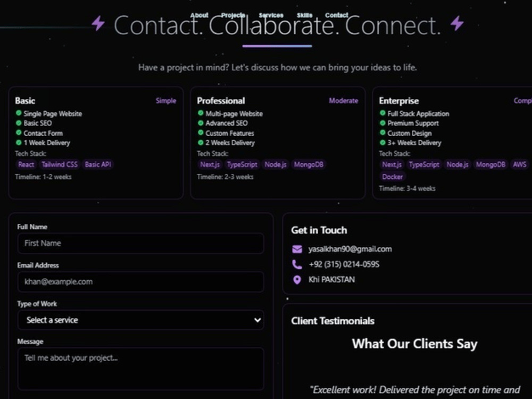Open the yasalkhan90@gmail.com email link

[350, 249]
